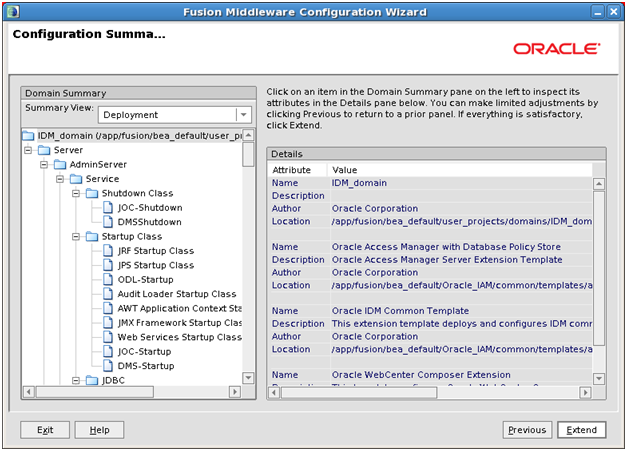Select the Audit Loader Startup Class label

click(177, 294)
